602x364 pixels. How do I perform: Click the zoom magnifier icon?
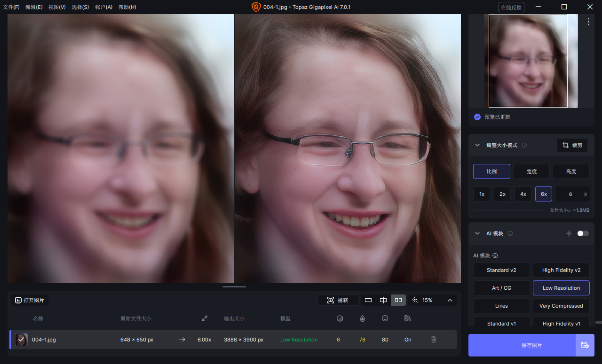point(415,300)
